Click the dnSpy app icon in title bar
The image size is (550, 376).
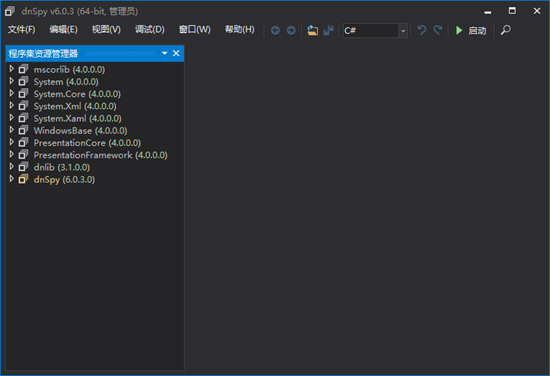(10, 11)
